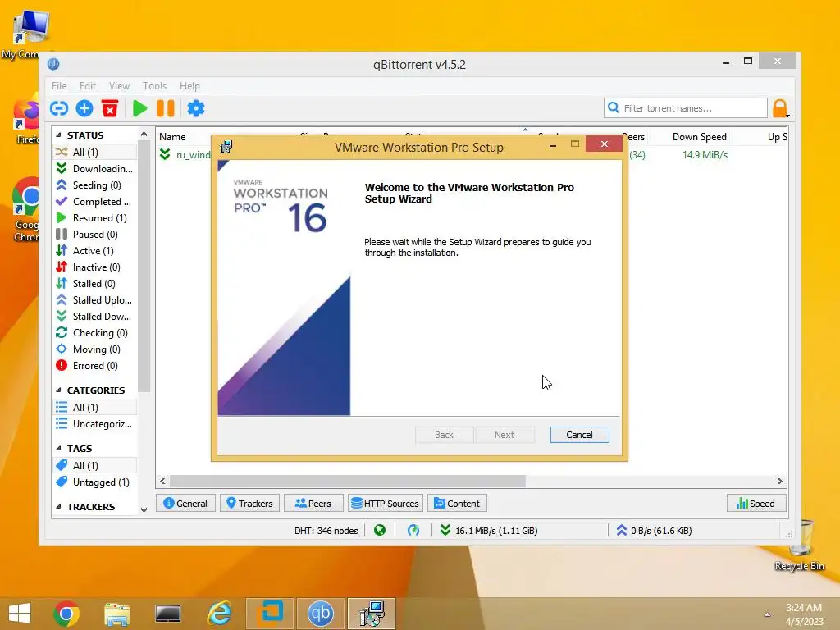Sort by Down Speed column header

tap(699, 137)
